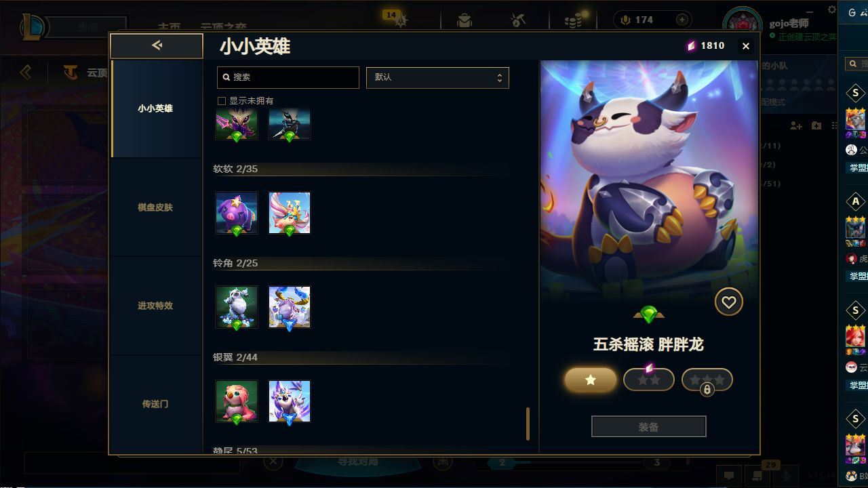This screenshot has width=868, height=488.
Task: Select the purple pig 软软 thumbnail
Action: [237, 213]
